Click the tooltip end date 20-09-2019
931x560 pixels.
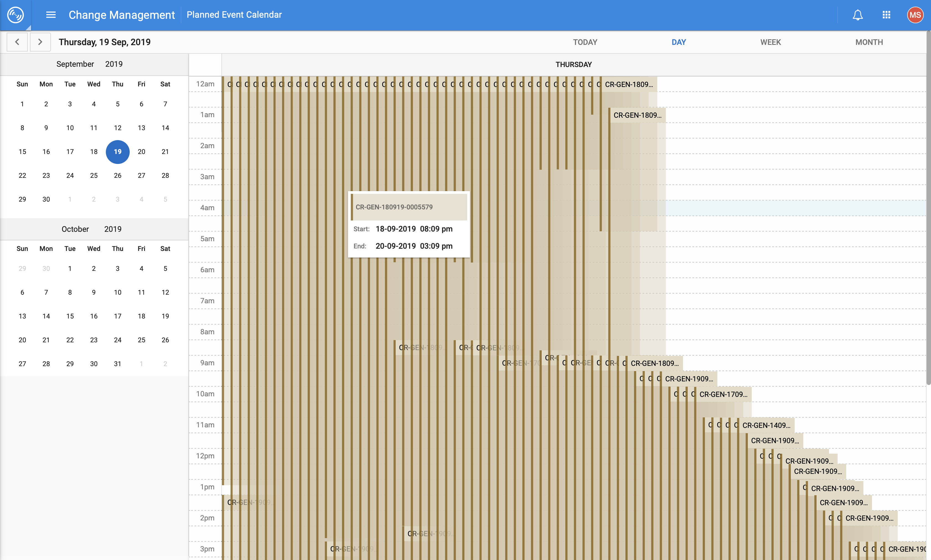click(x=396, y=246)
